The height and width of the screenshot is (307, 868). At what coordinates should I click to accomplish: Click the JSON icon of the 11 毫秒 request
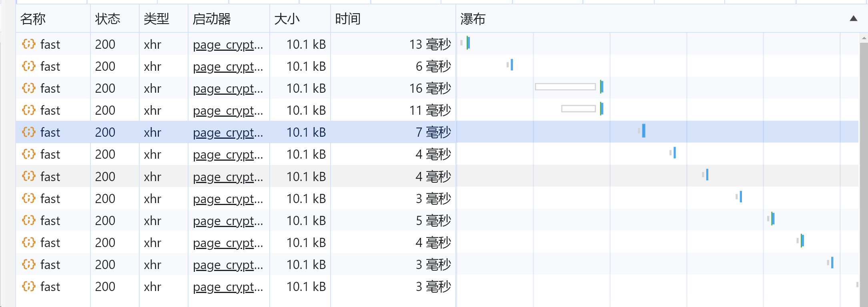[x=29, y=110]
